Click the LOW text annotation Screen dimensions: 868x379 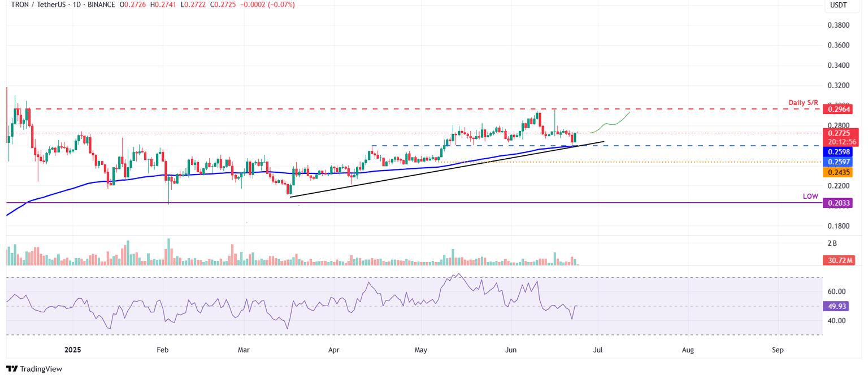click(x=810, y=196)
